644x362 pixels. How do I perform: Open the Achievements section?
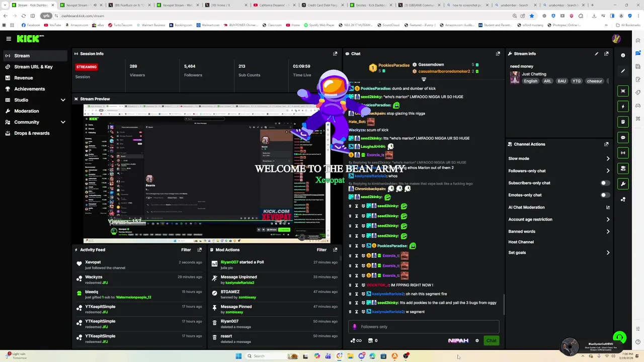(x=35, y=89)
